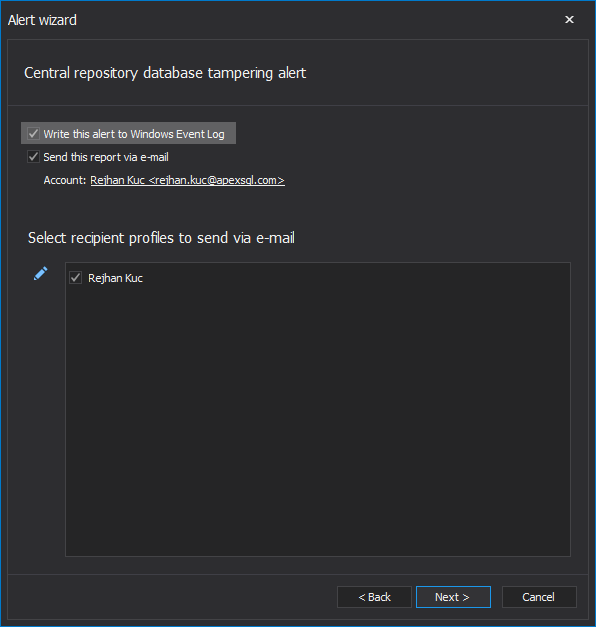Cancel the Alert wizard
The width and height of the screenshot is (596, 627).
(539, 597)
